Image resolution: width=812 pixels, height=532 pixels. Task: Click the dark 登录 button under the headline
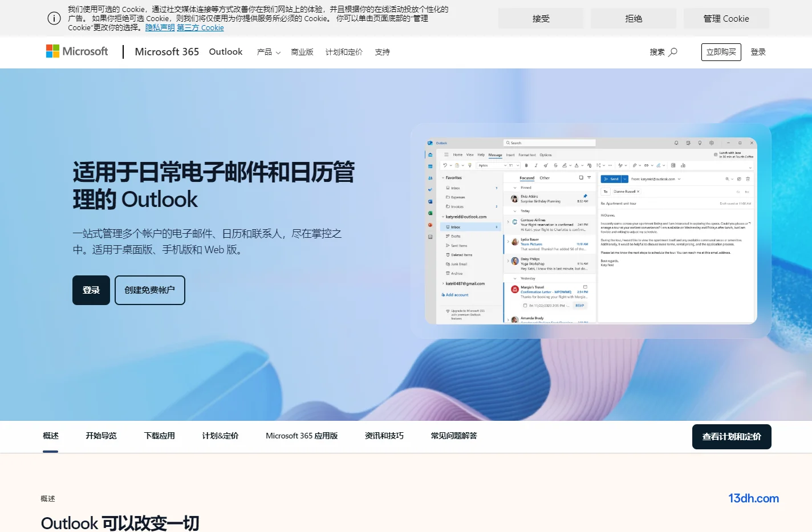91,290
